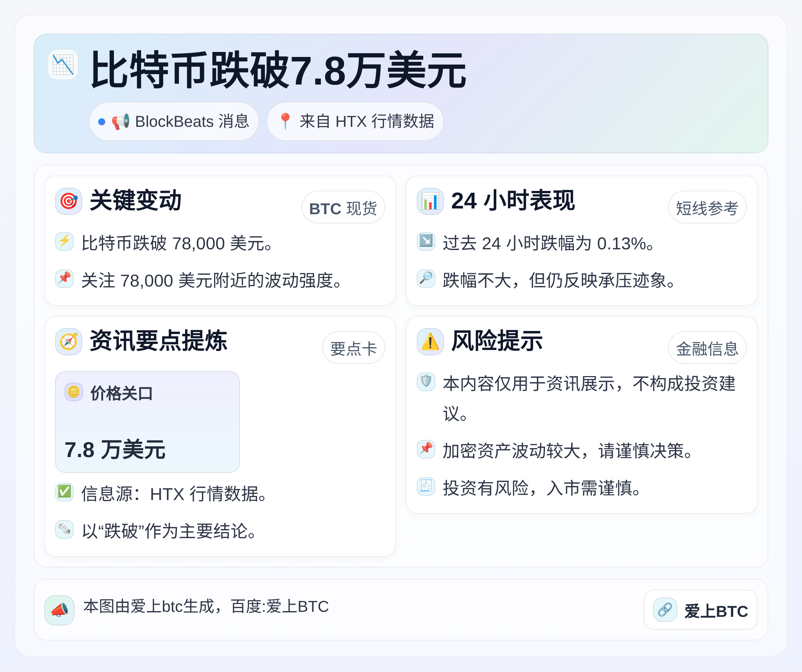This screenshot has width=802, height=672.
Task: Click the lightning icon beside 比特币跌破 78,000 美元
Action: pyautogui.click(x=64, y=241)
